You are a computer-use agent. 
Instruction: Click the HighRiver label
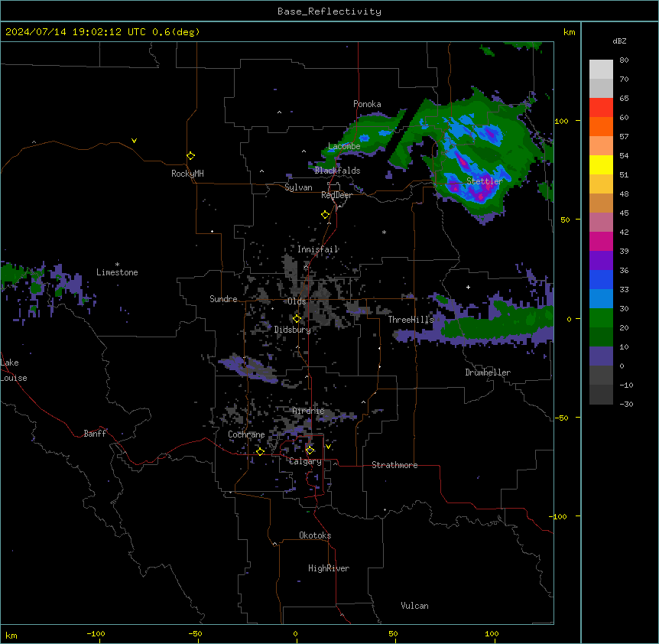tap(329, 568)
